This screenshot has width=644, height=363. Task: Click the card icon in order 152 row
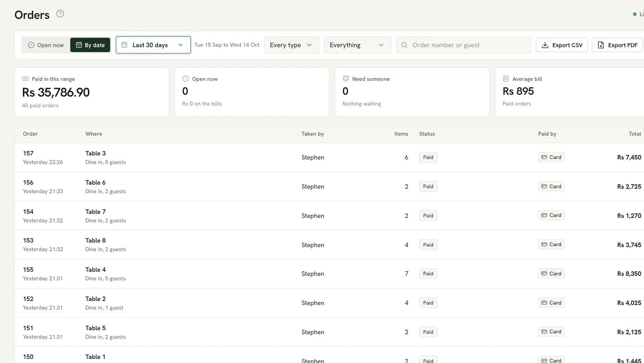tap(544, 303)
